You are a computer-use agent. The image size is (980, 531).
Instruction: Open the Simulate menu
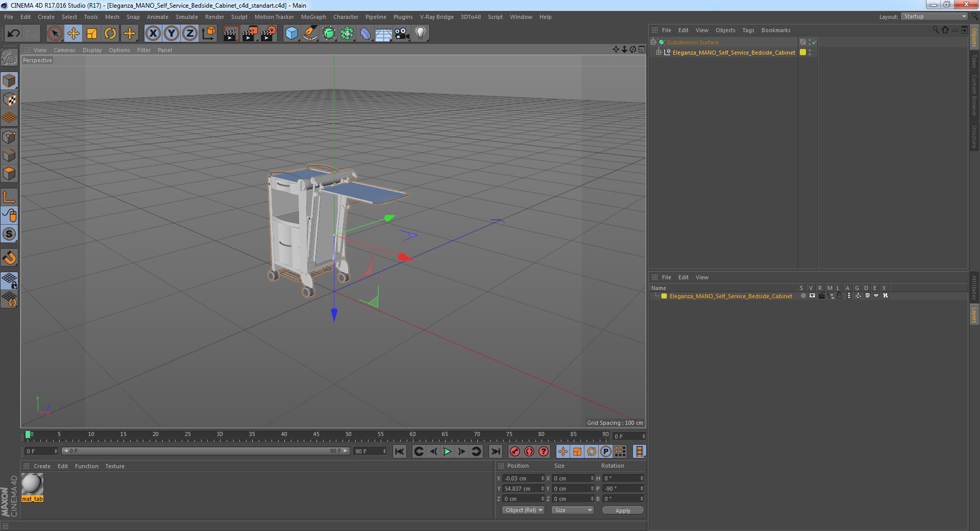187,17
